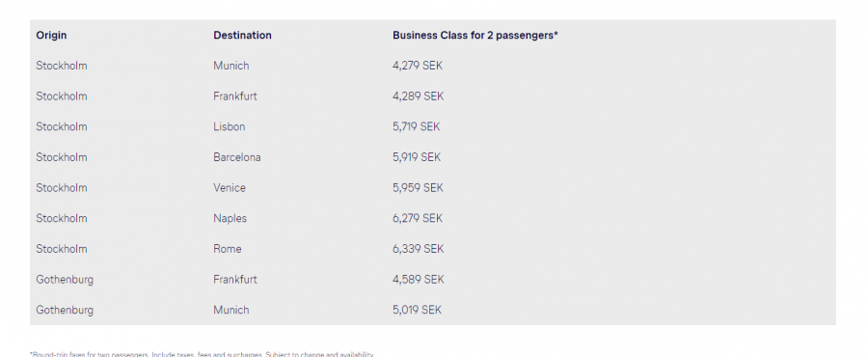Click the 4,589 SEK Gothenburg fare
Screen dimensions: 868x357
pyautogui.click(x=418, y=280)
